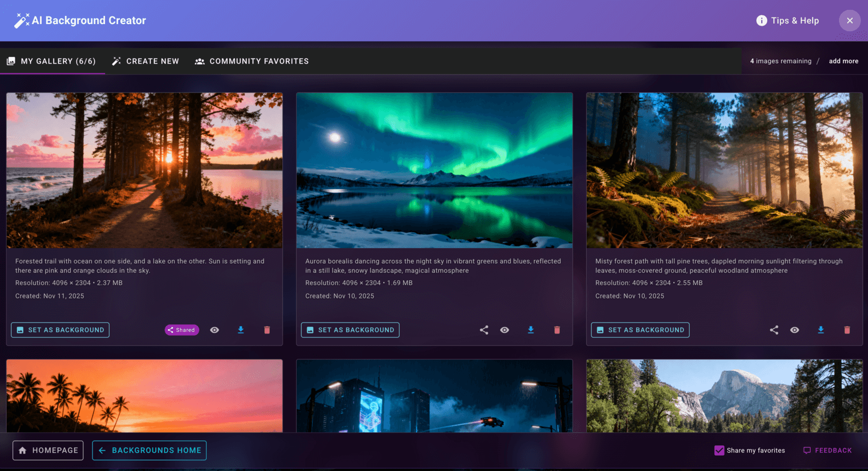The height and width of the screenshot is (471, 868).
Task: Open the forested trail sunset thumbnail
Action: click(x=144, y=170)
